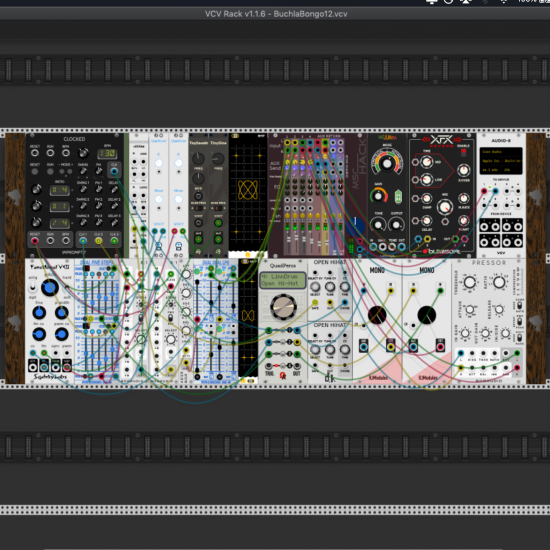Click the MODE knob on the Vult module
This screenshot has height=550, width=550.
pos(387,163)
